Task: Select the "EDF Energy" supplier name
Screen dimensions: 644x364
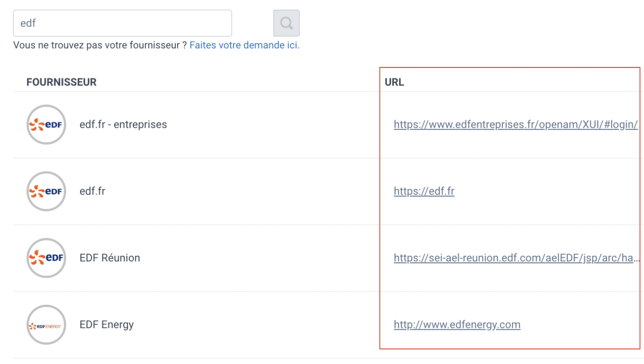Action: tap(106, 325)
